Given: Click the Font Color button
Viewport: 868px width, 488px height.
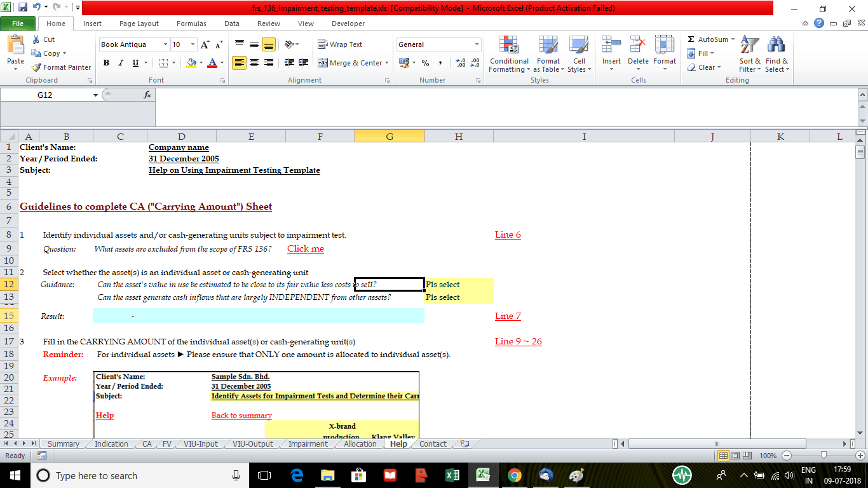Looking at the screenshot, I should coord(212,63).
